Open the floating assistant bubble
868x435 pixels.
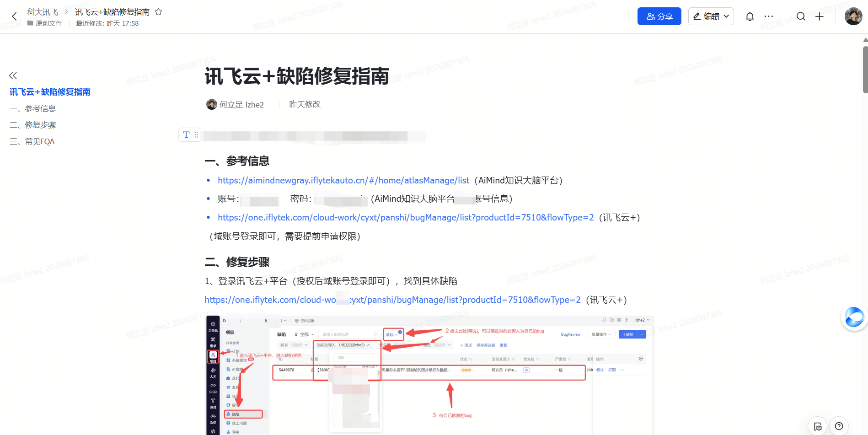854,317
